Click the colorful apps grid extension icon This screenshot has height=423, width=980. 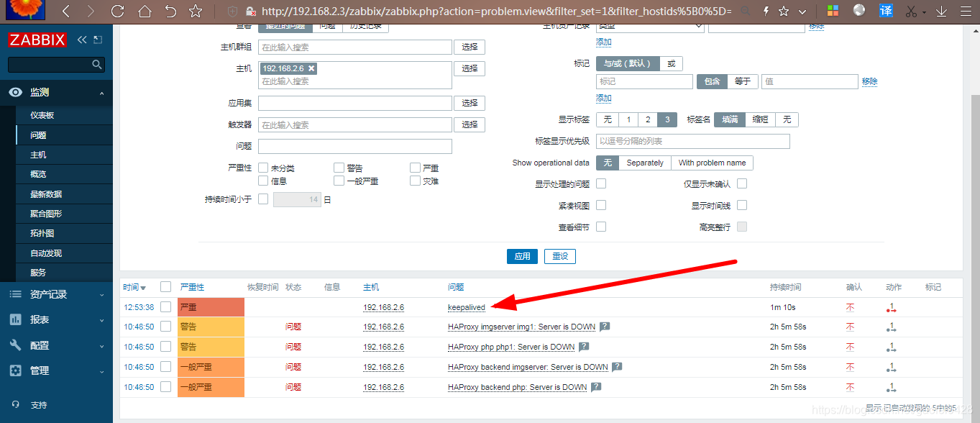click(x=833, y=12)
